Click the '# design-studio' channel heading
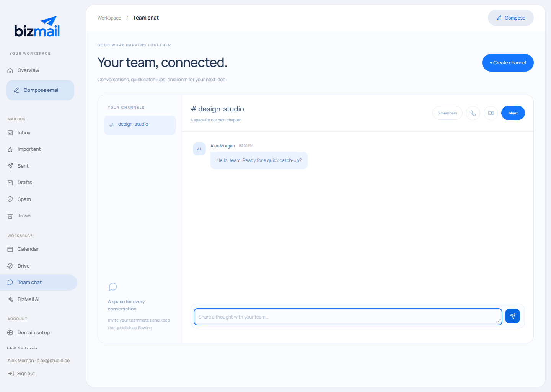The height and width of the screenshot is (392, 551). (217, 109)
